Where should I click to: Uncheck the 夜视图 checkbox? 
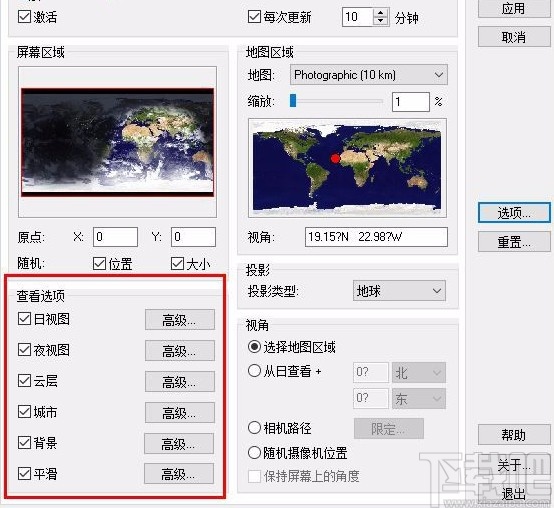(x=24, y=350)
